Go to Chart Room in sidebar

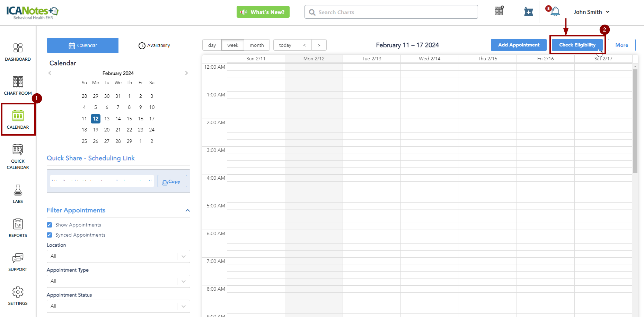pyautogui.click(x=18, y=86)
